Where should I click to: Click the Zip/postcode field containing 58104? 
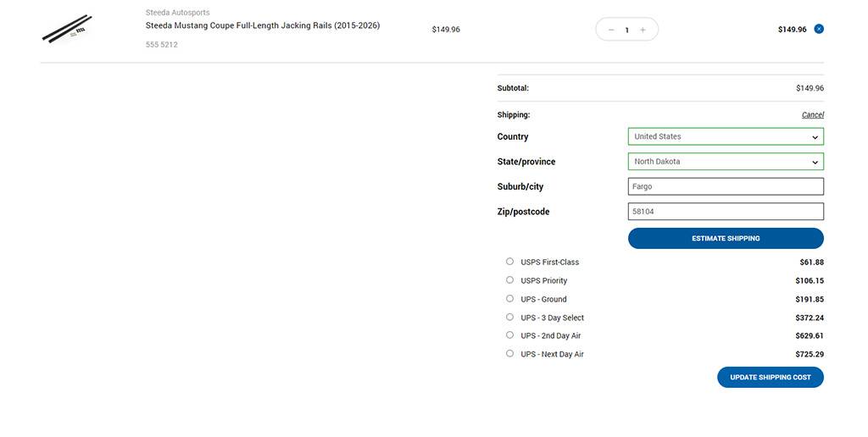pyautogui.click(x=726, y=212)
